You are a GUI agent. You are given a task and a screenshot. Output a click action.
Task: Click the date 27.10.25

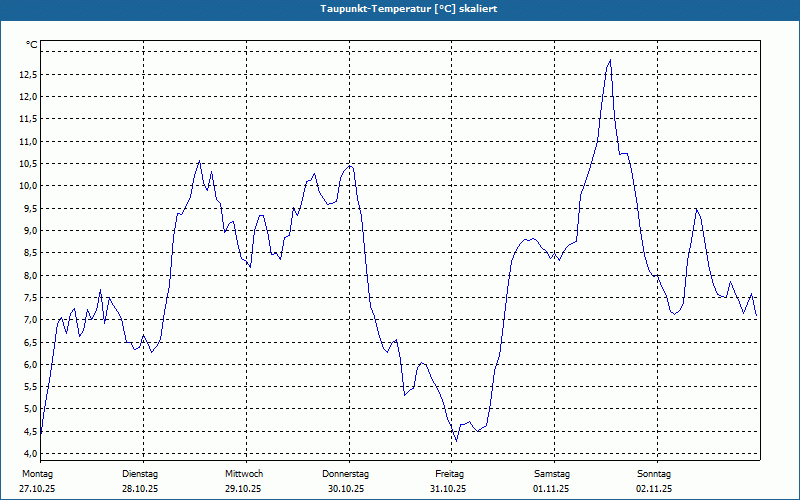[37, 489]
